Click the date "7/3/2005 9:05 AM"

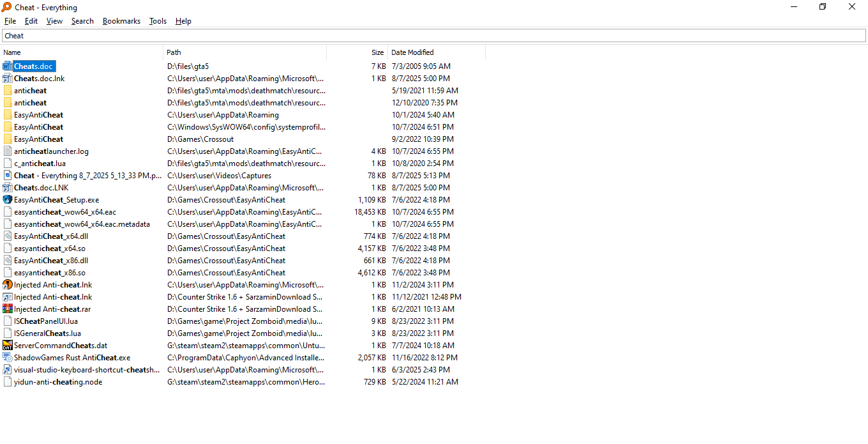click(x=421, y=66)
